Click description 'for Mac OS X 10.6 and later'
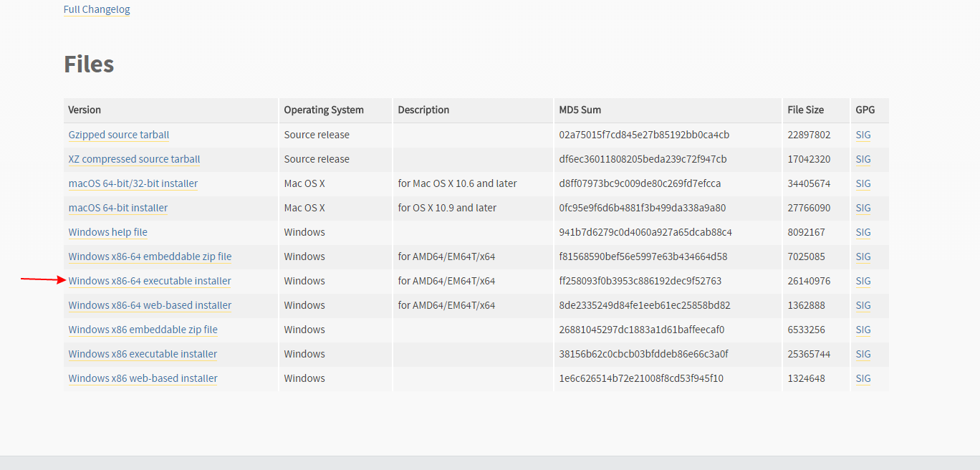 click(x=457, y=183)
